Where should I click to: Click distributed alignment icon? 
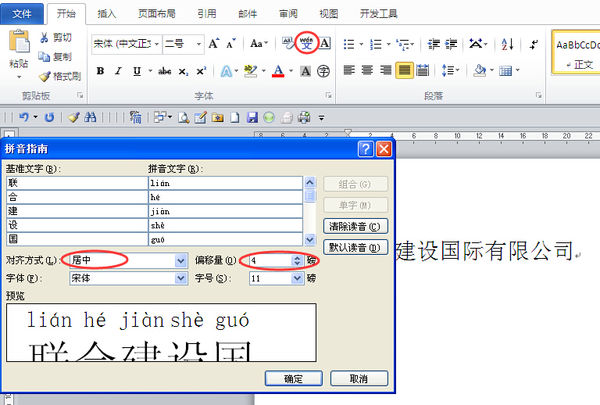coord(422,70)
